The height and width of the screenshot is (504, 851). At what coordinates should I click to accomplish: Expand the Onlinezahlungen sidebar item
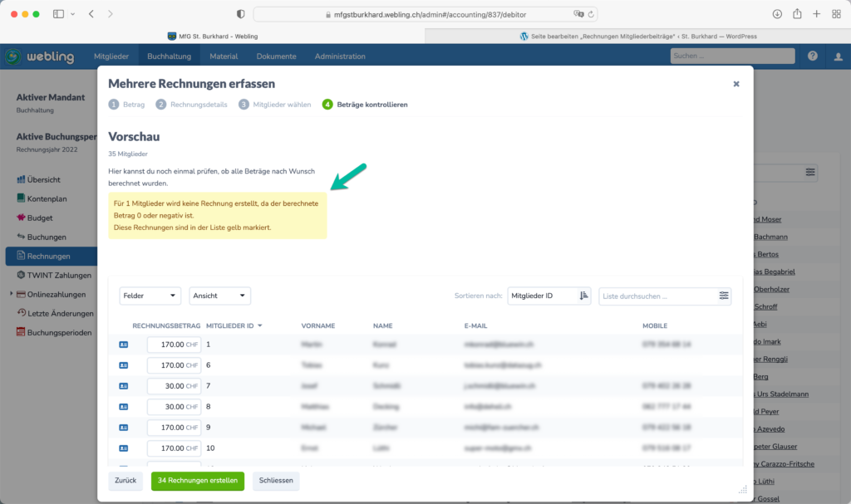pyautogui.click(x=12, y=294)
